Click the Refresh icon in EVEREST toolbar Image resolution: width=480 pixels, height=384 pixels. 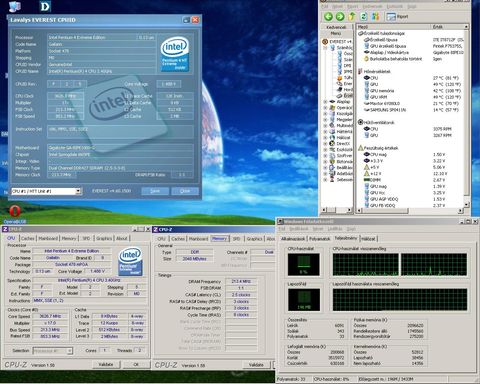click(x=364, y=16)
